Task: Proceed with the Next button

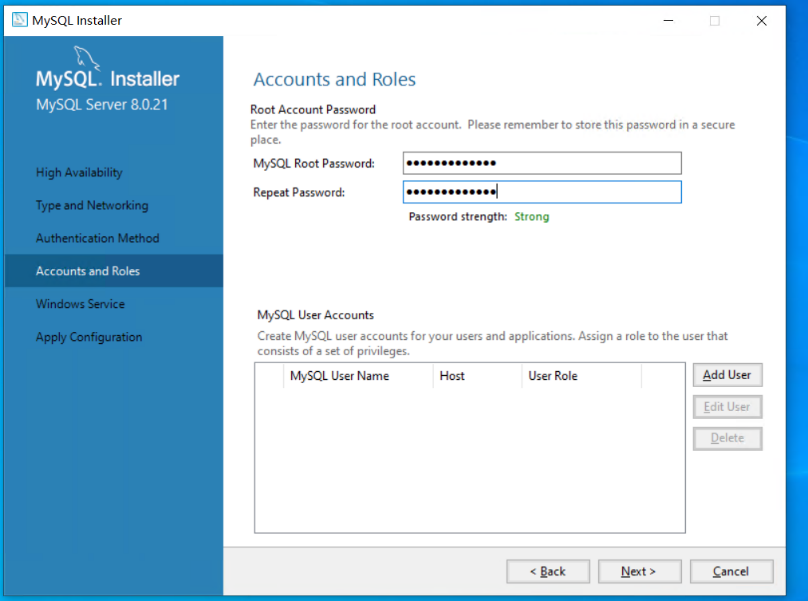Action: (639, 571)
